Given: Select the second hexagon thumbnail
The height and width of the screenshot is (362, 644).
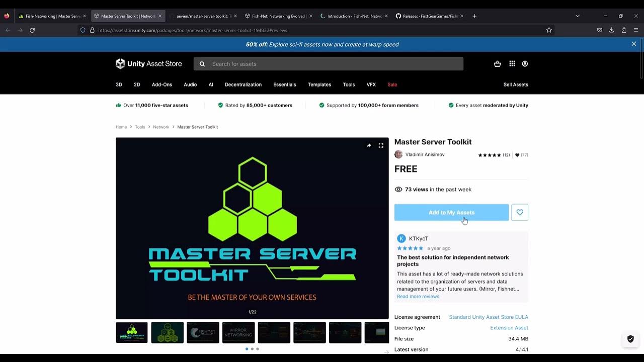Looking at the screenshot, I should coord(168,332).
